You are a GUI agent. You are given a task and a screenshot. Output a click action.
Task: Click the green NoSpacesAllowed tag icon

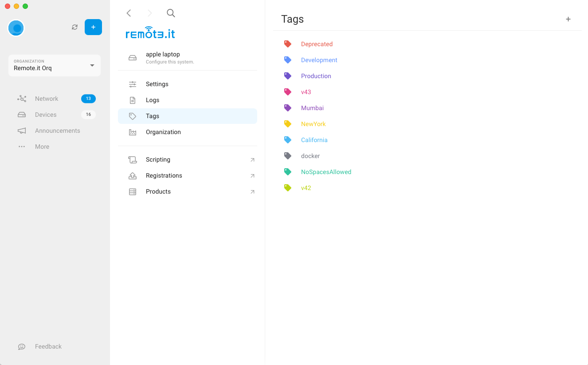tap(288, 172)
